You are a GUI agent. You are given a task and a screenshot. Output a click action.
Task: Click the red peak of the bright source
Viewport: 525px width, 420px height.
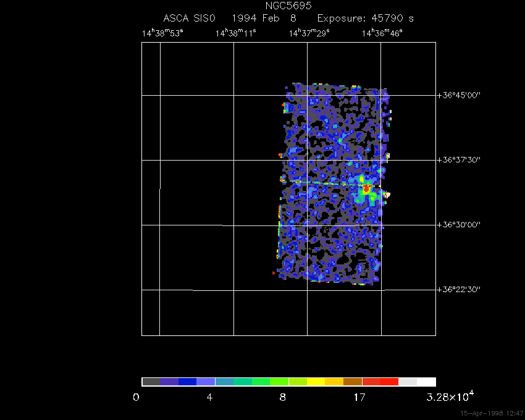click(366, 189)
